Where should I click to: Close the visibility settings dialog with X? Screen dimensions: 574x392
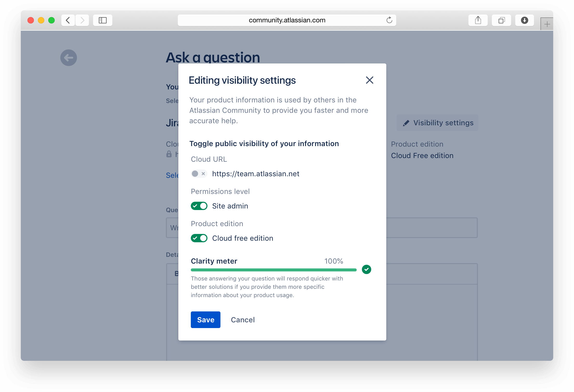pyautogui.click(x=369, y=80)
